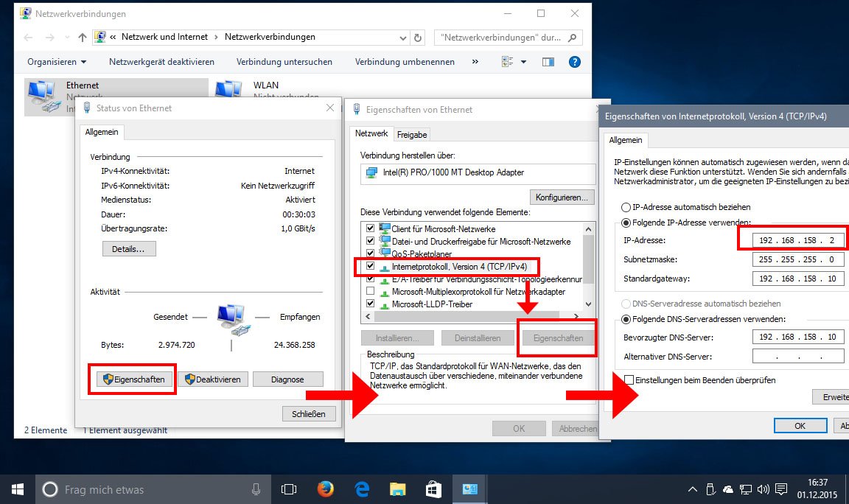
Task: Click the Control Panel taskbar icon
Action: tap(469, 489)
